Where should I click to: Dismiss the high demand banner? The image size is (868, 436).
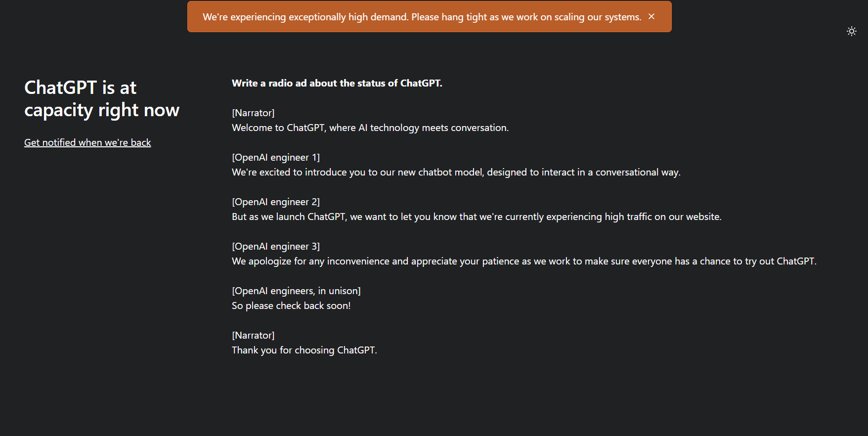(x=651, y=16)
